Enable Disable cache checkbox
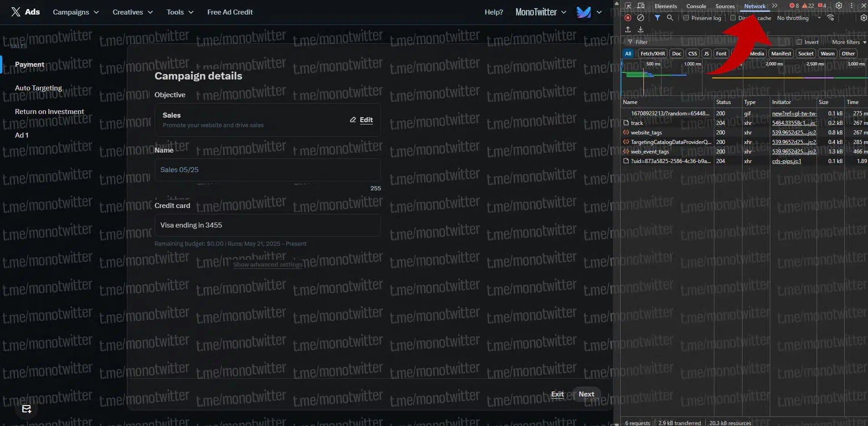 click(x=733, y=18)
